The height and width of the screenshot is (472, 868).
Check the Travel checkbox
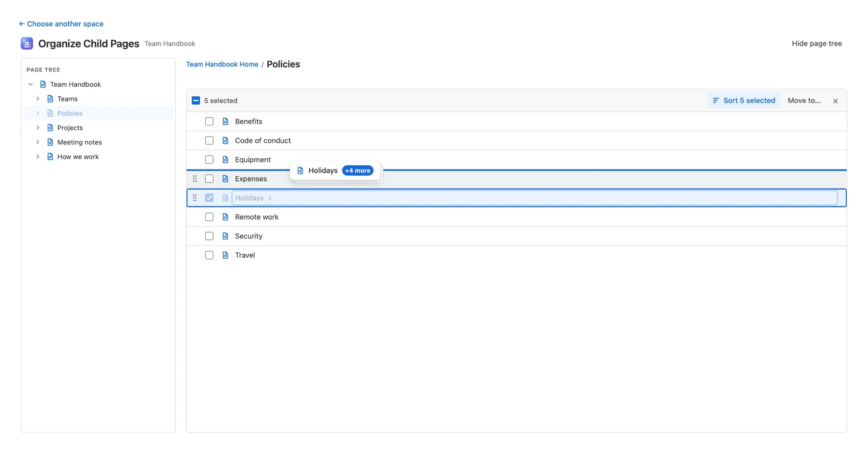coord(209,255)
